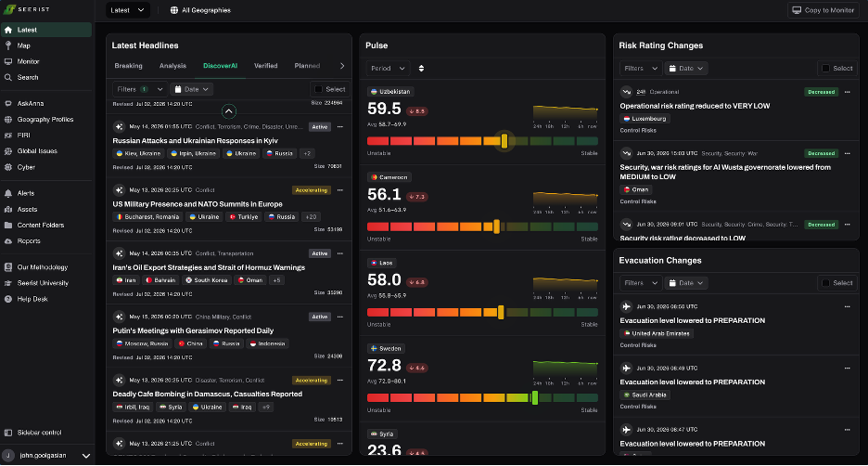Screen dimensions: 868x466
Task: Click the sort arrows icon in Pulse
Action: point(421,68)
